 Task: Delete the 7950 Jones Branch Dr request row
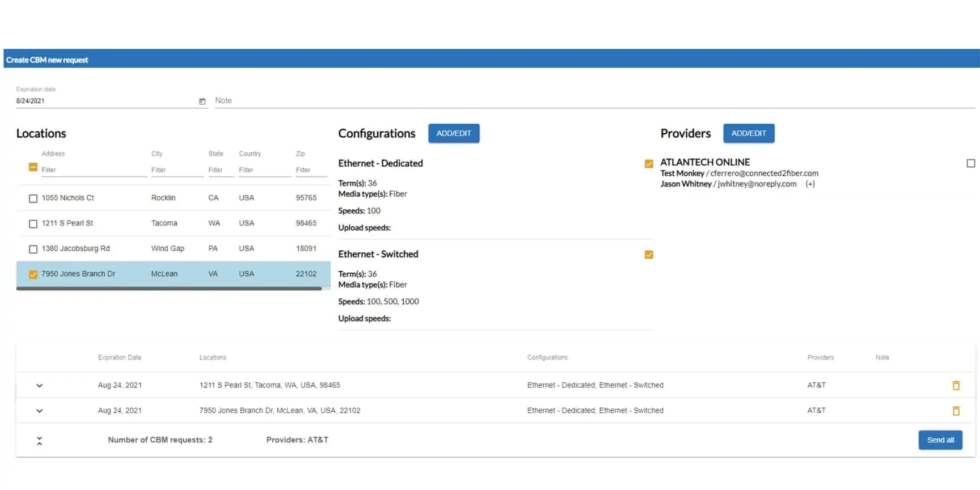click(x=956, y=411)
